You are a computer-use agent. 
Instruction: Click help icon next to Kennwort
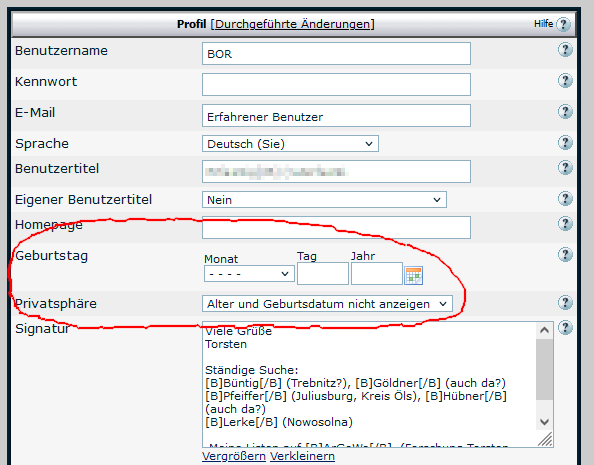[565, 81]
